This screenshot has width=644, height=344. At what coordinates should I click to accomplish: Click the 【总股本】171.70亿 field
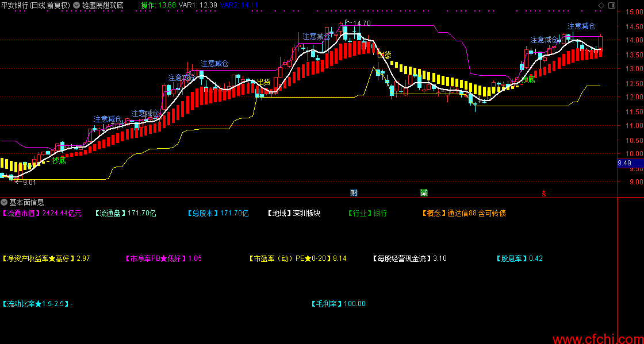point(218,213)
